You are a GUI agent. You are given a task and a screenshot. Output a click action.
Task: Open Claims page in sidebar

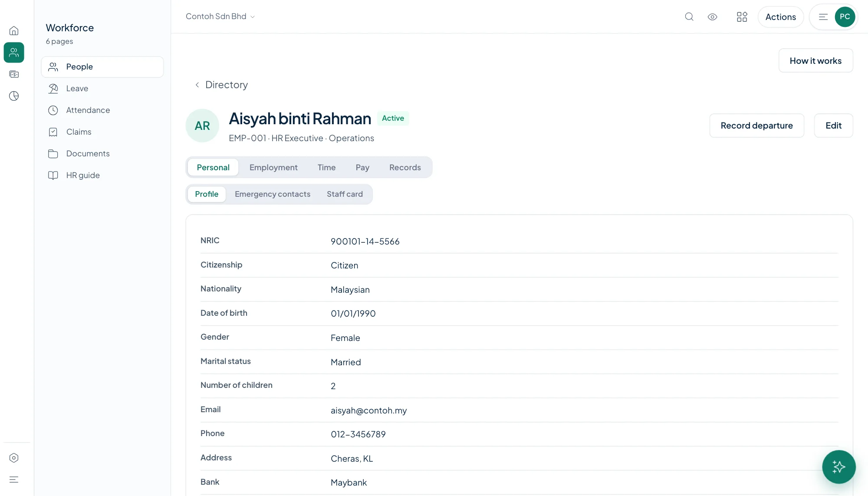pos(102,132)
